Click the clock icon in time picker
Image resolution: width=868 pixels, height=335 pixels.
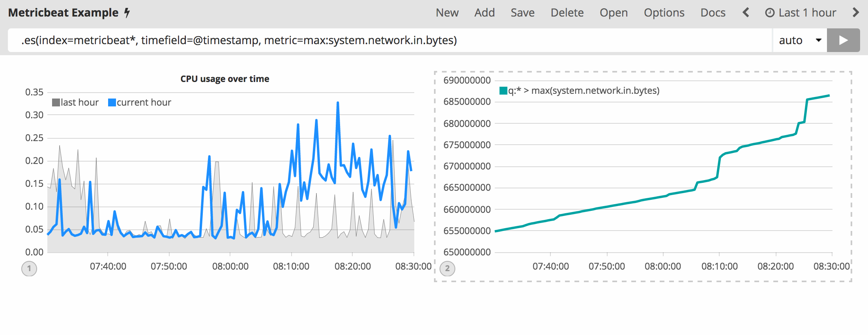click(769, 13)
